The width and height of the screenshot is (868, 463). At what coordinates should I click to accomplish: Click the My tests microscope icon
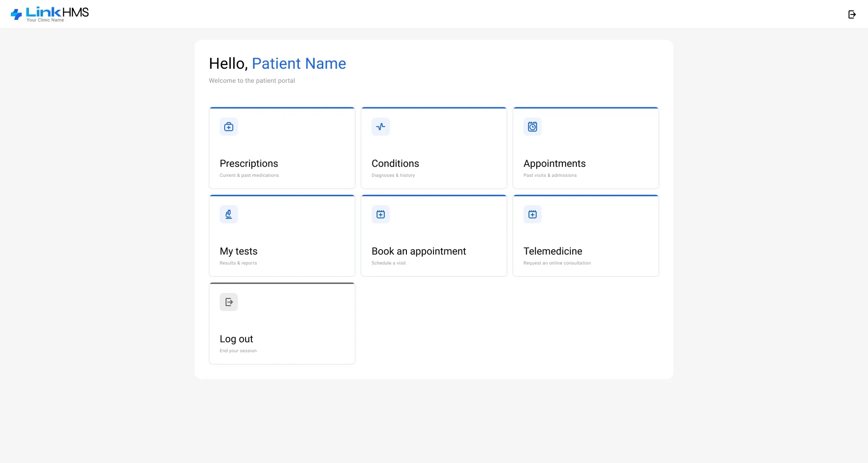(229, 214)
